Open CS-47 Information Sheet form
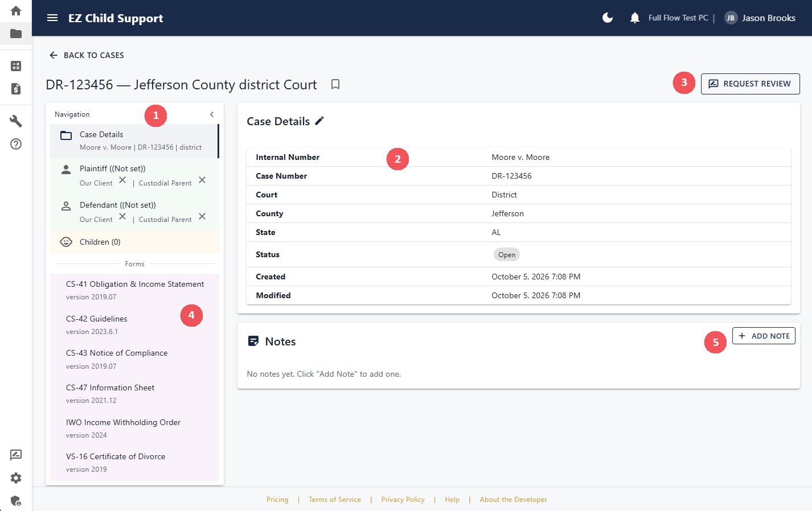The height and width of the screenshot is (511, 812). coord(134,394)
